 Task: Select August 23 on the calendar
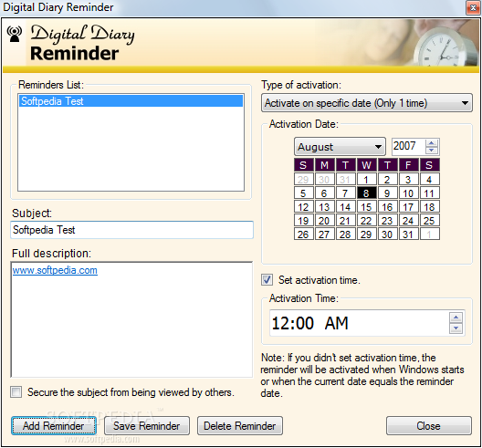(x=387, y=220)
